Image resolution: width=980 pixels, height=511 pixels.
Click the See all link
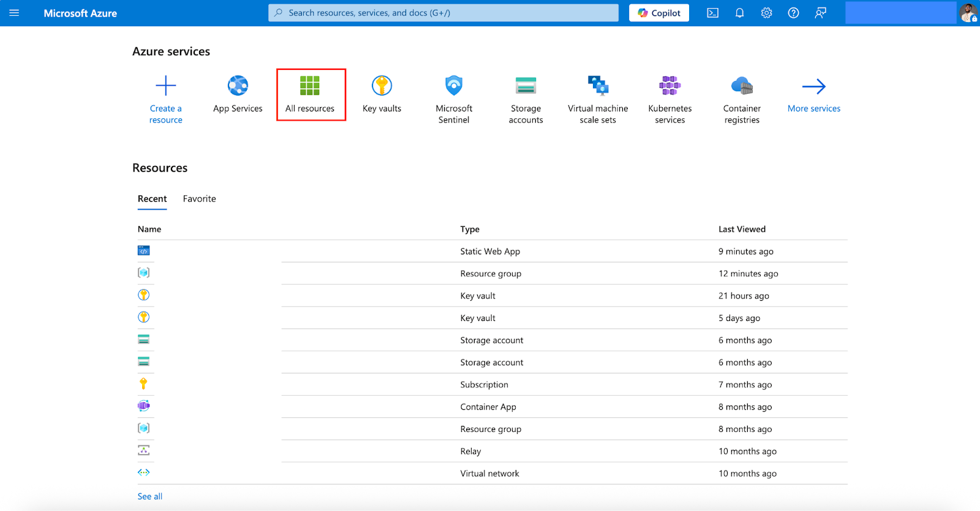[150, 496]
